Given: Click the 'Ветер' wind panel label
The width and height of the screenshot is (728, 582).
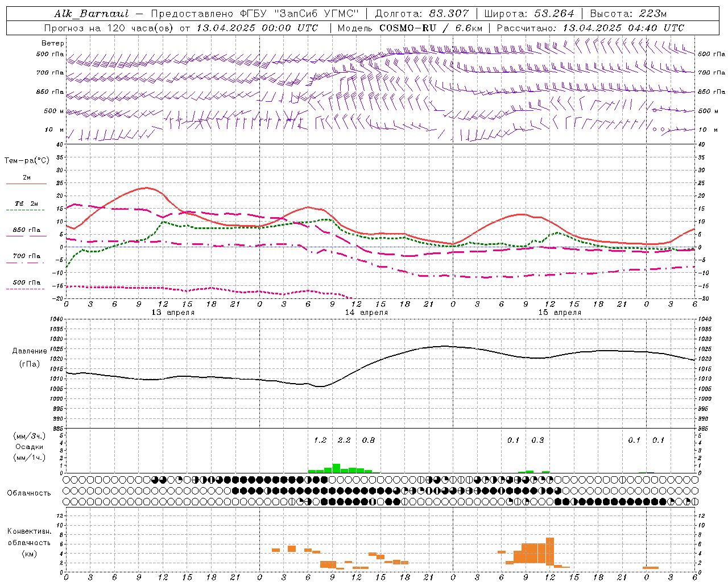Looking at the screenshot, I should [x=52, y=43].
